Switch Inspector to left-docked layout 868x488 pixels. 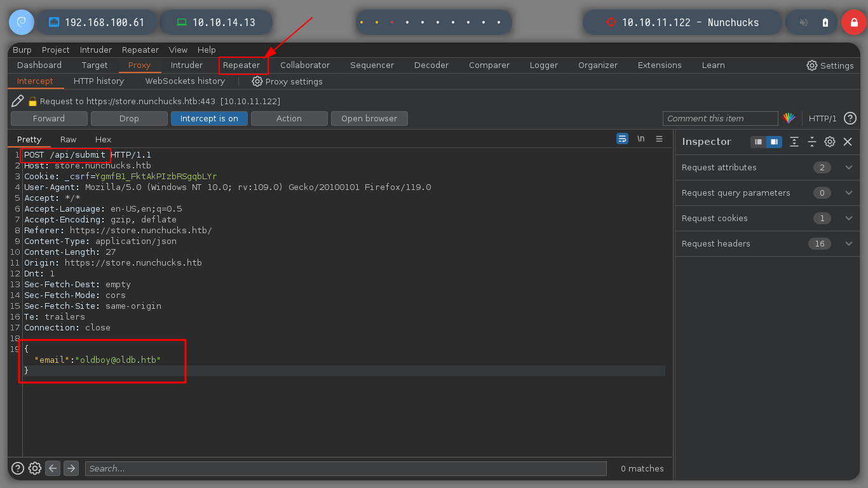pyautogui.click(x=758, y=142)
